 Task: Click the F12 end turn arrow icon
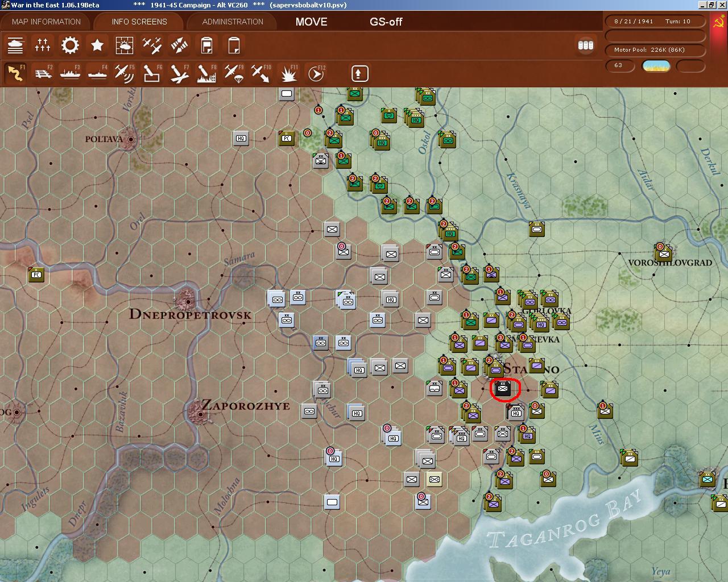(x=316, y=73)
